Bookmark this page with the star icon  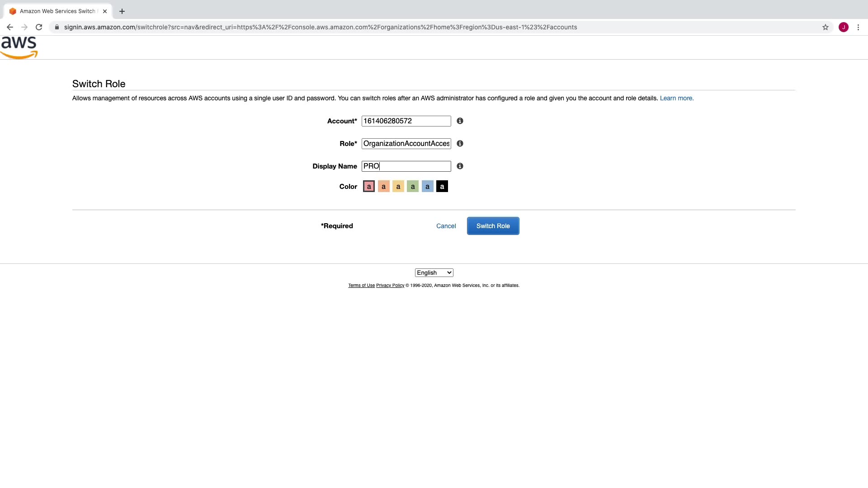pos(826,27)
